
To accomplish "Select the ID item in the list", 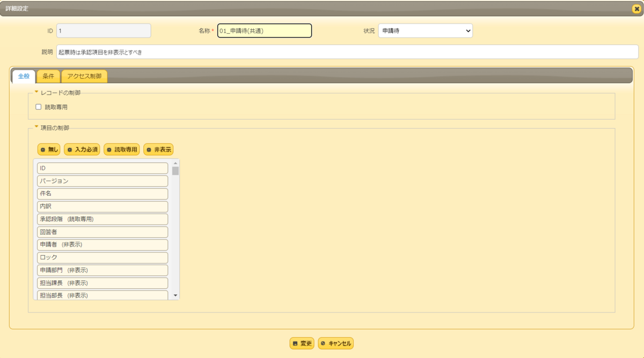I will tap(103, 168).
